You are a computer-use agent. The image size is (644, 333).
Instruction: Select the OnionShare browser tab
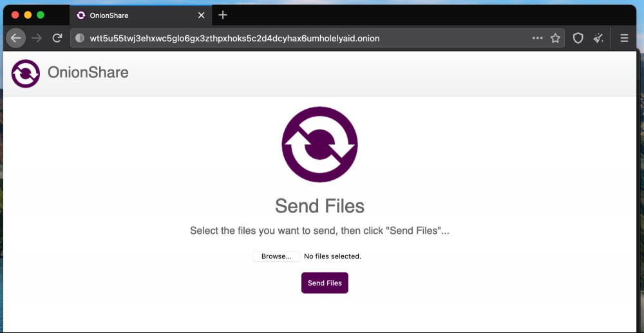point(141,15)
